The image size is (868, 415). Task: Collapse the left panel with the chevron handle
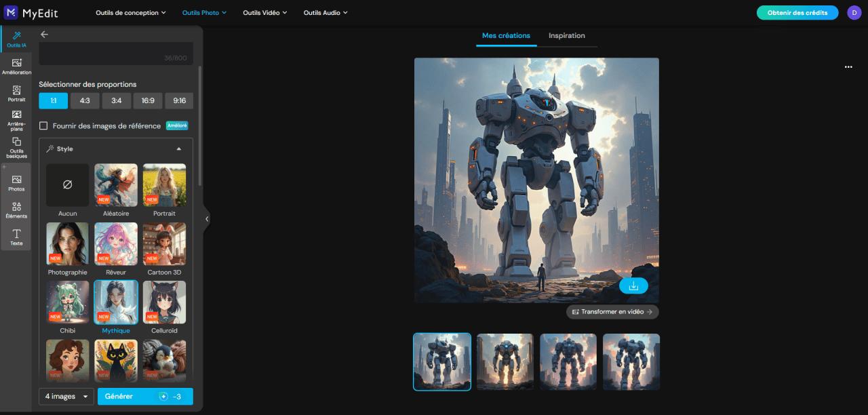(x=207, y=219)
